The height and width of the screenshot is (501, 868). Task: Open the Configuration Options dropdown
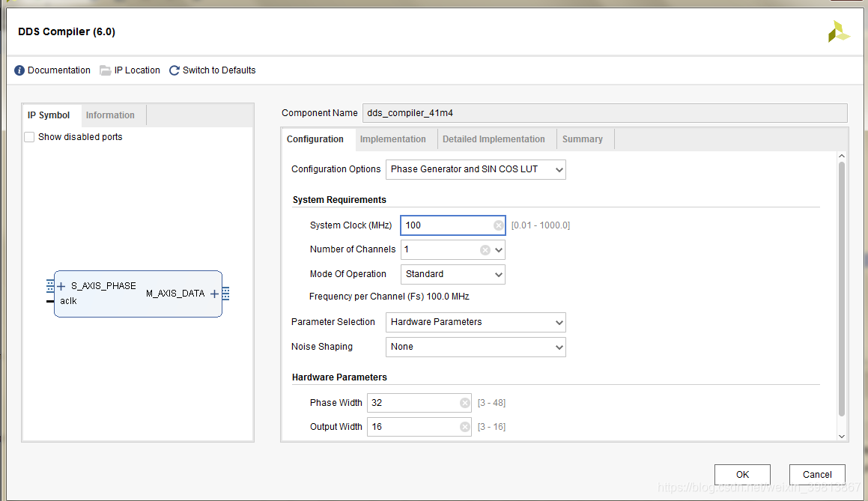(x=476, y=169)
